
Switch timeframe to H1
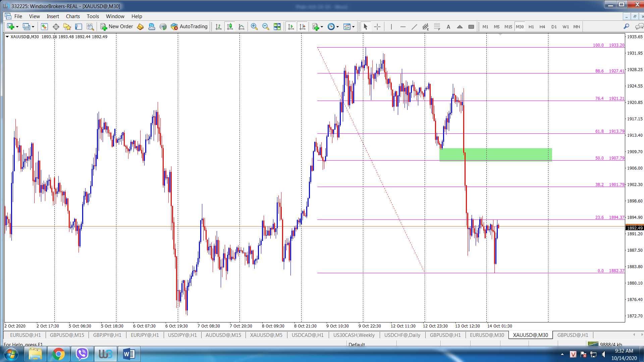(x=531, y=27)
